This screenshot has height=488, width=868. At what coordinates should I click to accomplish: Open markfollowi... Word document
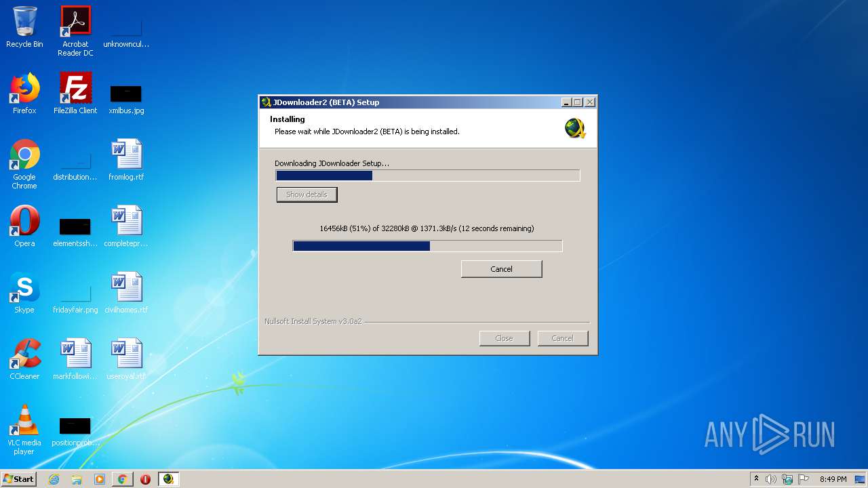75,359
